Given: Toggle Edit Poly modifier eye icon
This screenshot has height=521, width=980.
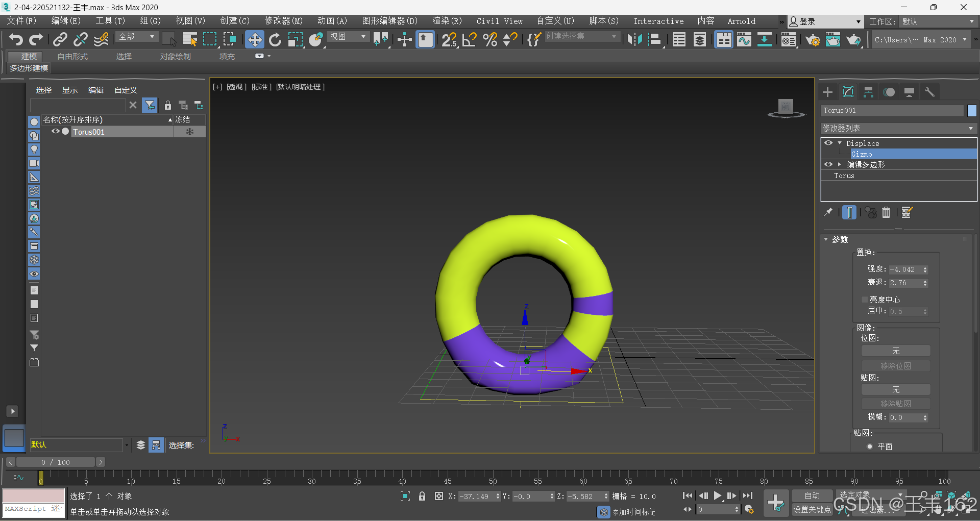Looking at the screenshot, I should click(x=828, y=164).
